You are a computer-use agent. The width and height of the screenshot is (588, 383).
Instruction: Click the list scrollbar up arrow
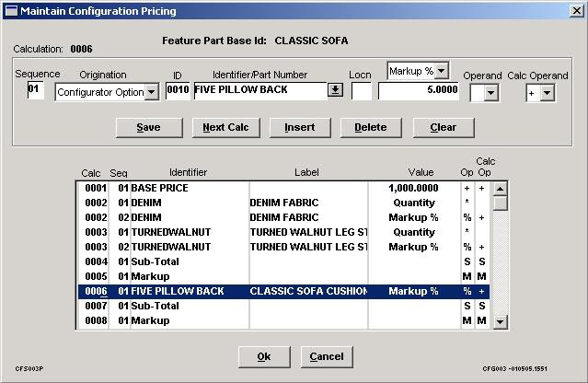click(x=500, y=189)
